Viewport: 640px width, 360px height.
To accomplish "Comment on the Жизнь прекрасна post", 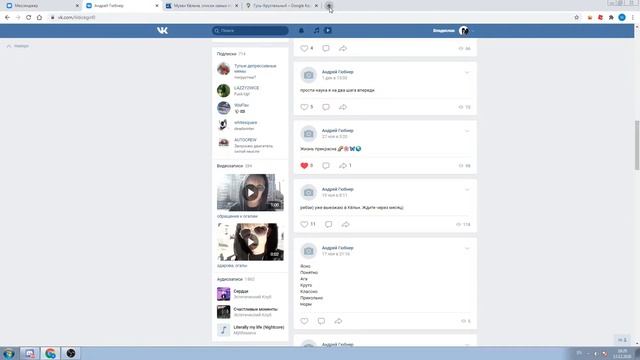I will point(326,166).
